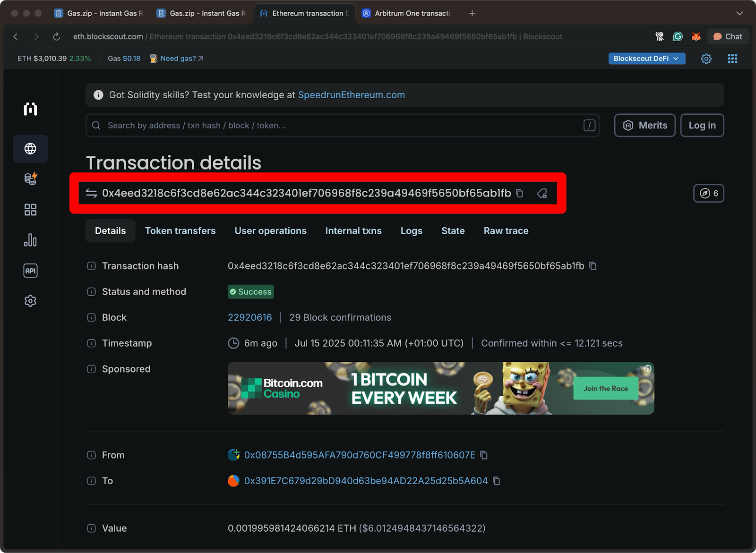Go back in browser history
The height and width of the screenshot is (553, 756).
[16, 36]
